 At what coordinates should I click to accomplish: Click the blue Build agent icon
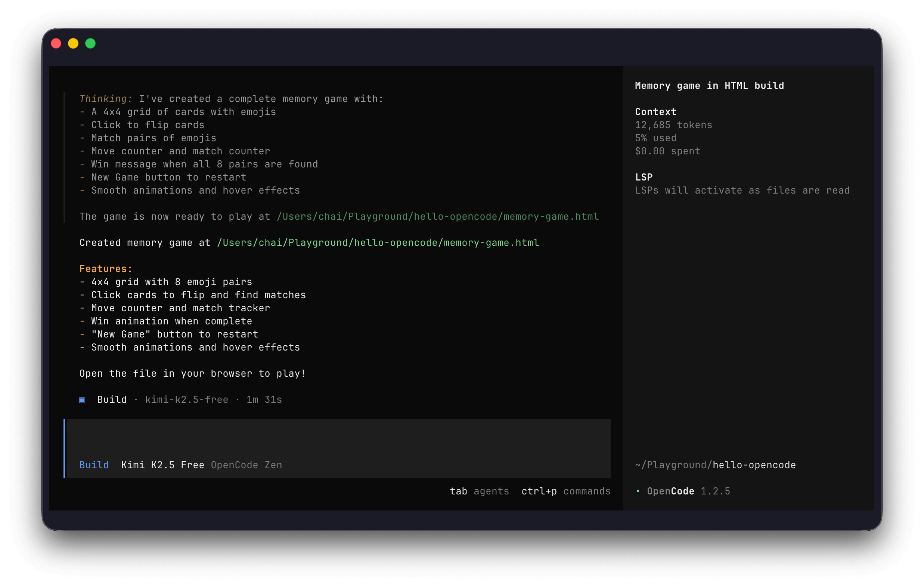82,400
